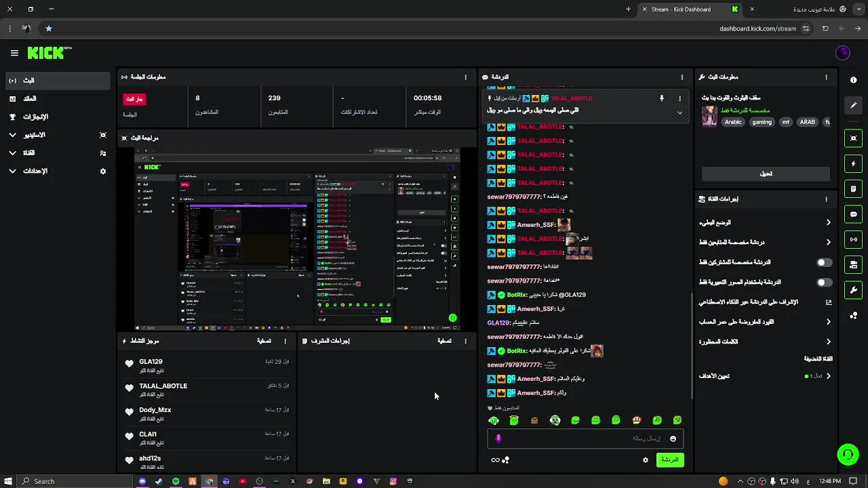Expand followers-only chat option row

766,242
